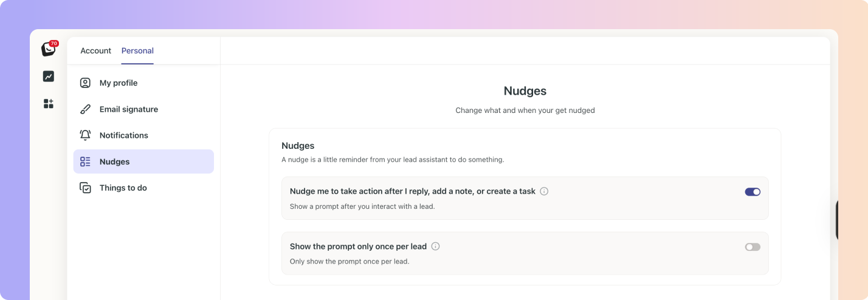Click the dark widget tab at right edge
Viewport: 868px width, 300px height.
click(x=837, y=220)
